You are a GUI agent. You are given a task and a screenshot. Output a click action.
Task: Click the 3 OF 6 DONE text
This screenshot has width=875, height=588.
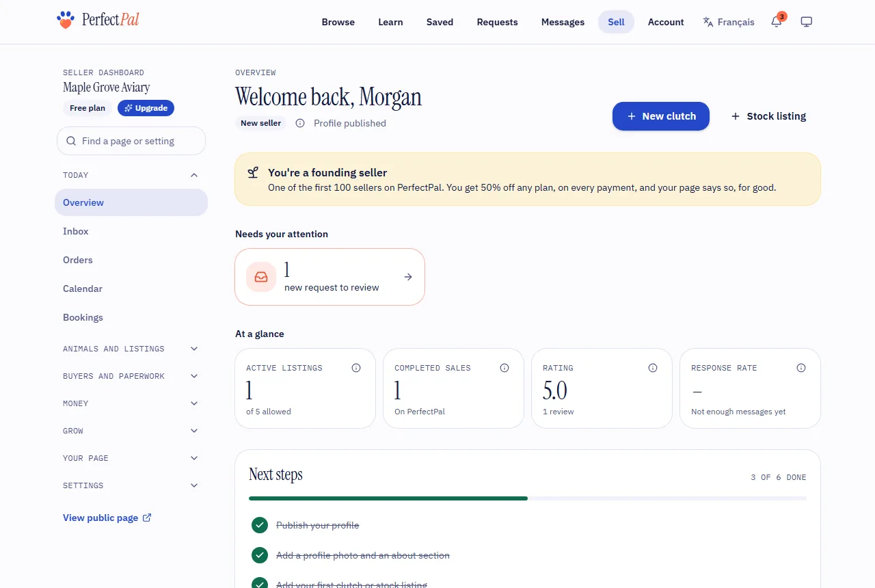click(x=779, y=477)
